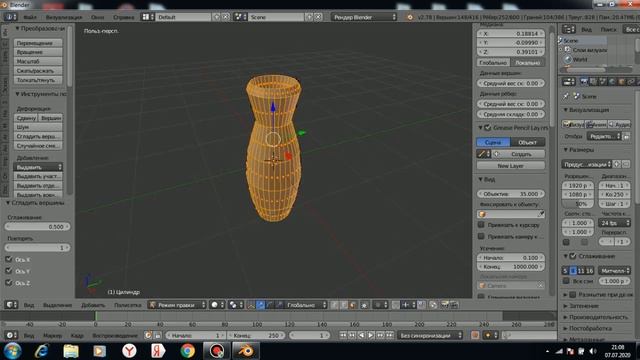Open outliner editor type icon
The width and height of the screenshot is (640, 360).
point(569,29)
